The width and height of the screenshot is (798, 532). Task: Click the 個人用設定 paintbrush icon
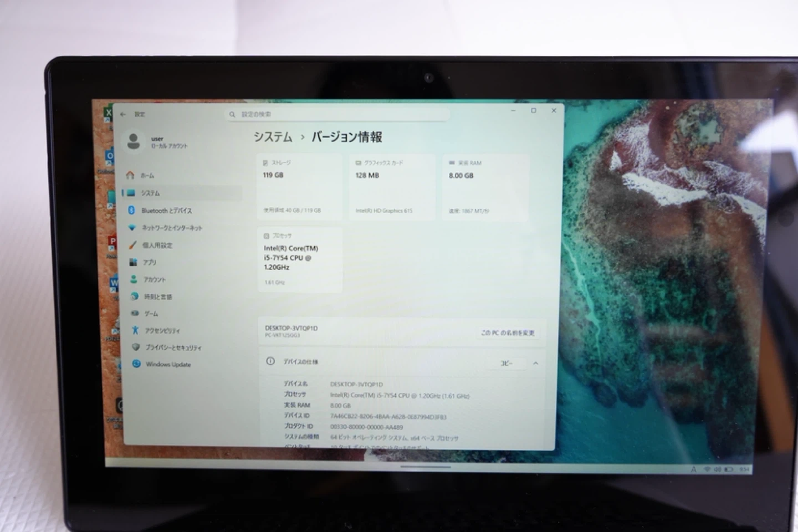(x=132, y=244)
